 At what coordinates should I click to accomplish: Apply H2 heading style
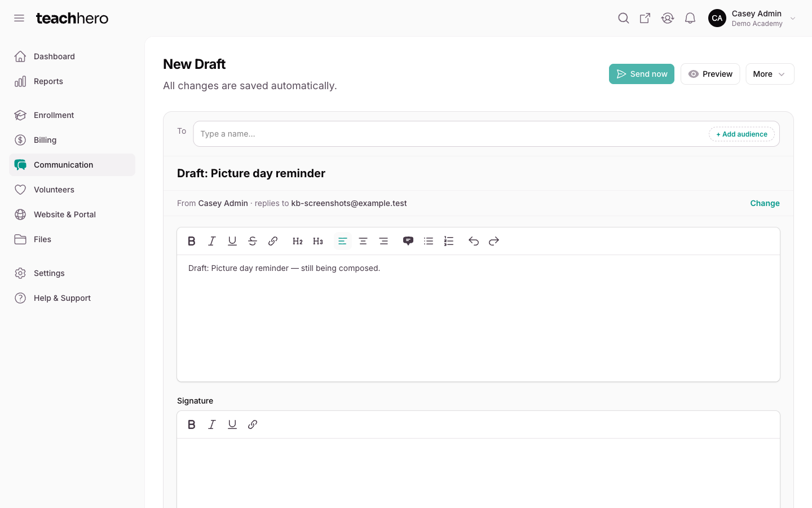[298, 241]
